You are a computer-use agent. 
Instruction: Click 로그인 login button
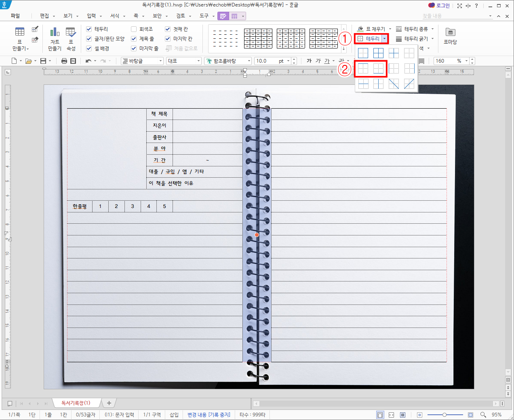(x=439, y=6)
